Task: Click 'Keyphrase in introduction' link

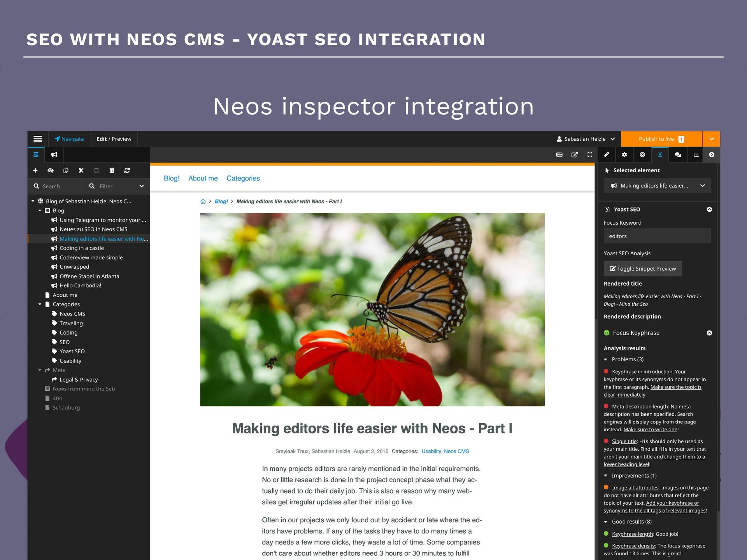Action: [642, 372]
